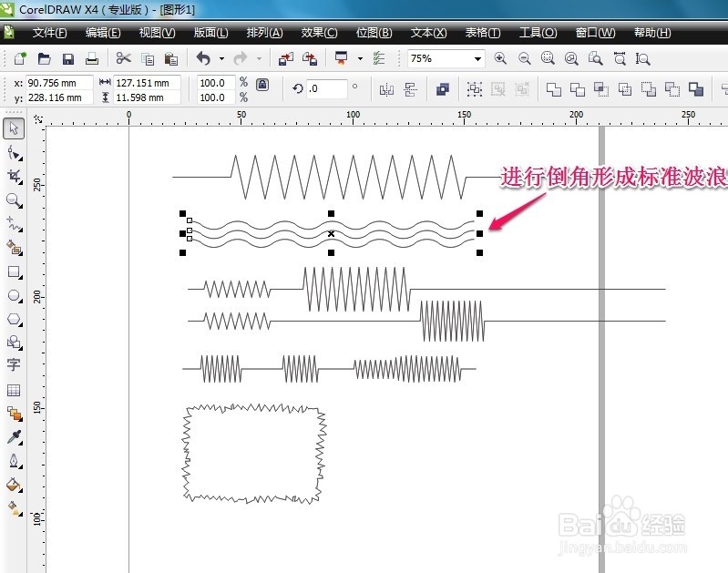Select the Shape edit tool
The width and height of the screenshot is (728, 573).
click(x=14, y=153)
